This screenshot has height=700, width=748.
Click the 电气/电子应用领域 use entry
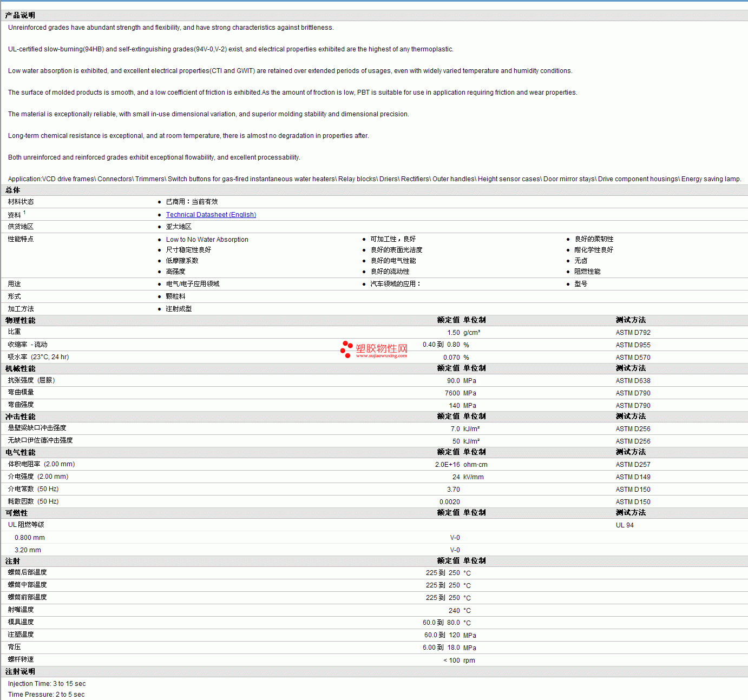coord(193,284)
